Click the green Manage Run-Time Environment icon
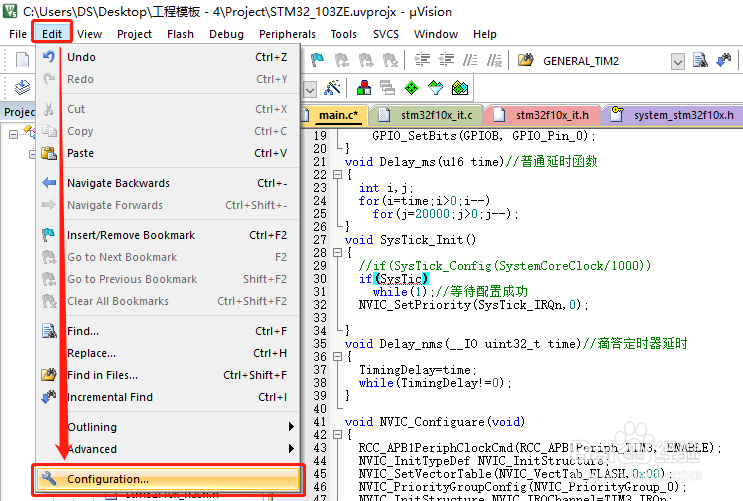Viewport: 743px width, 501px height. tap(411, 88)
